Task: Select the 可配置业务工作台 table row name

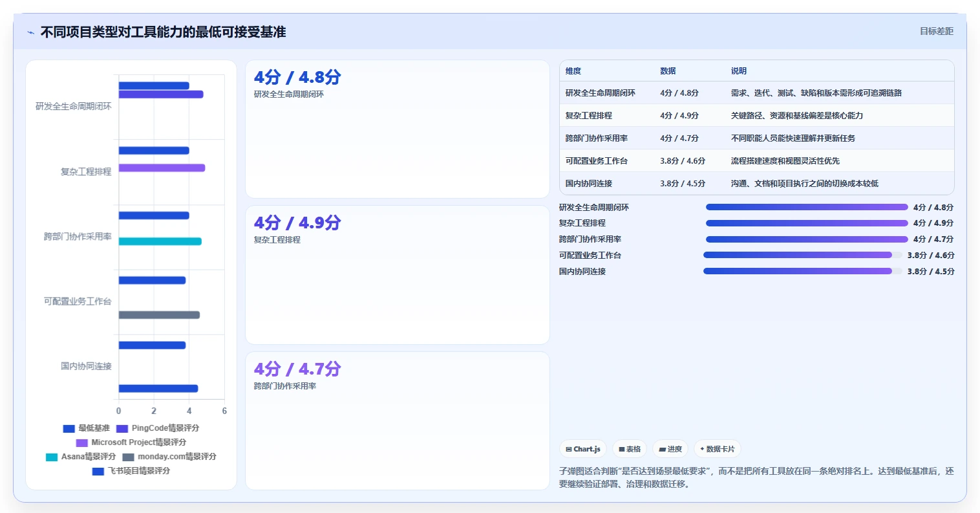Action: pos(597,161)
